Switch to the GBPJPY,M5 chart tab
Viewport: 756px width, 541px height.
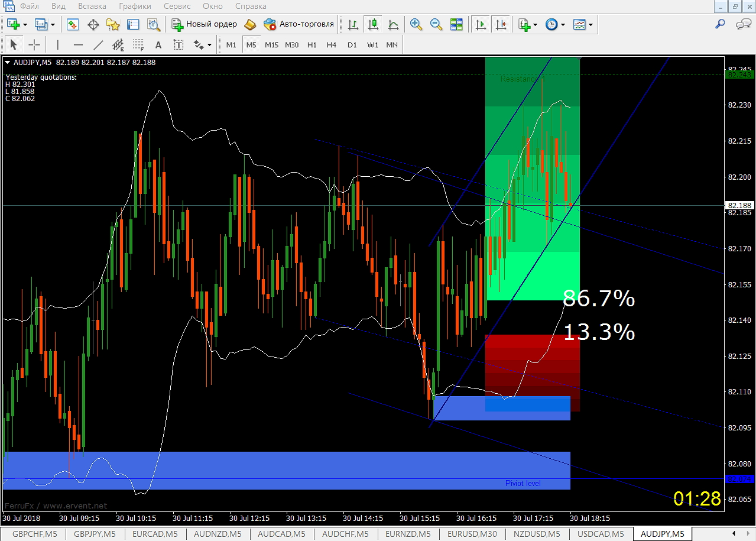click(x=95, y=534)
